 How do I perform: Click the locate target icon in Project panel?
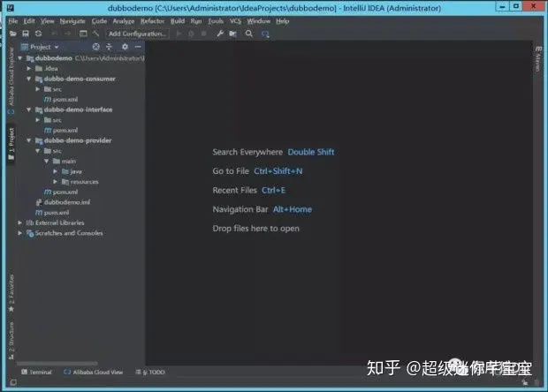[x=95, y=47]
